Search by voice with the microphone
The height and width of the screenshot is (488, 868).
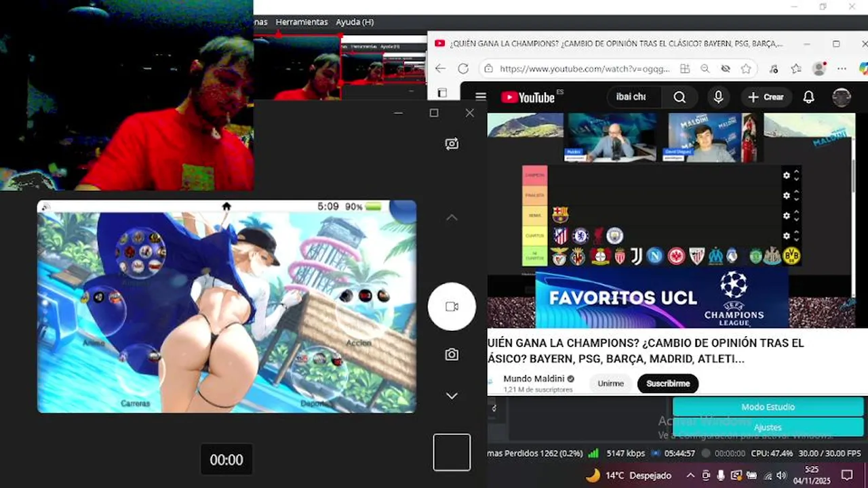pos(718,97)
